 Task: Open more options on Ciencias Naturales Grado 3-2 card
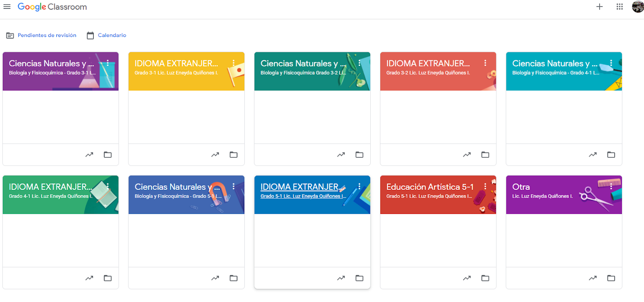[x=359, y=63]
